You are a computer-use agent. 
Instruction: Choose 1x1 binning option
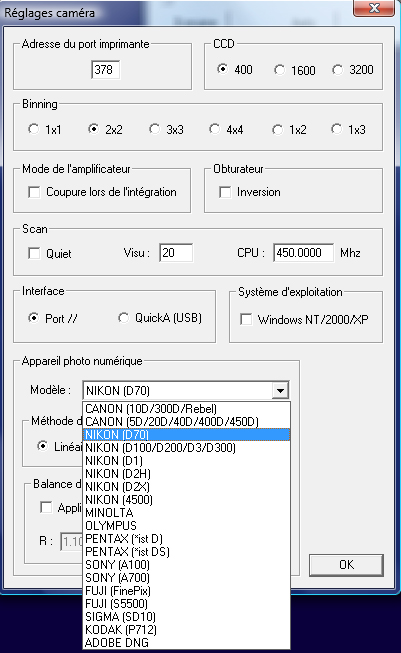click(33, 129)
